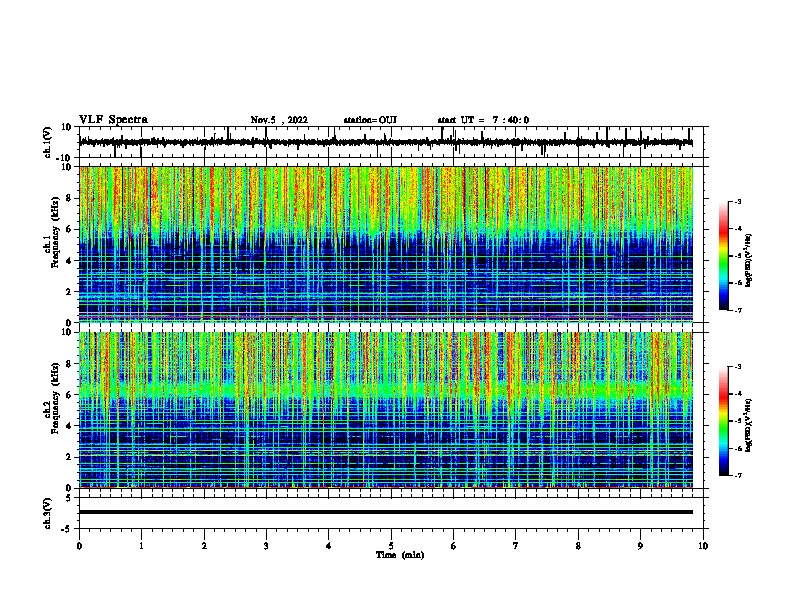Click the time axis tick label '9'

(x=640, y=546)
